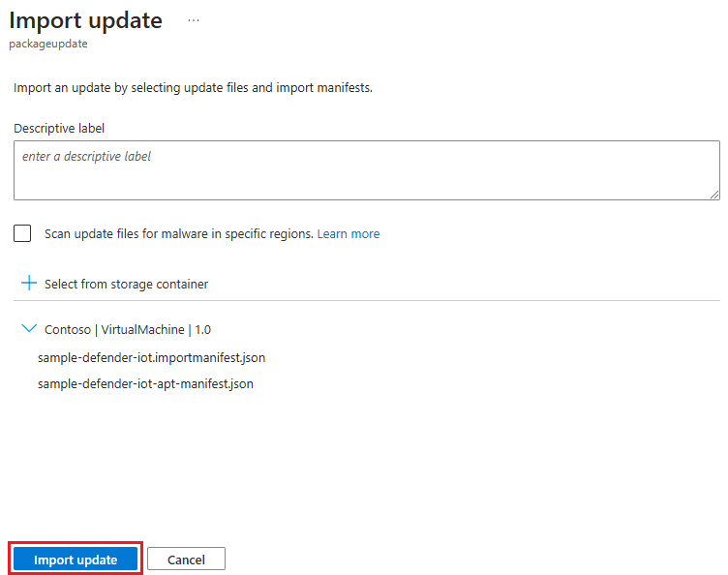Click the Import update button
728x575 pixels.
click(x=76, y=560)
